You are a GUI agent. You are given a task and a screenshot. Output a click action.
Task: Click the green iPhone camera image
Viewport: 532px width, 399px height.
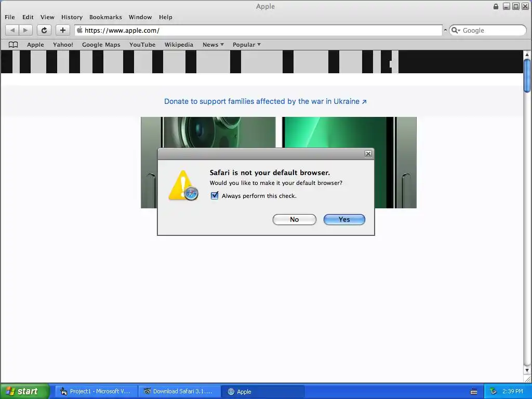click(x=208, y=132)
